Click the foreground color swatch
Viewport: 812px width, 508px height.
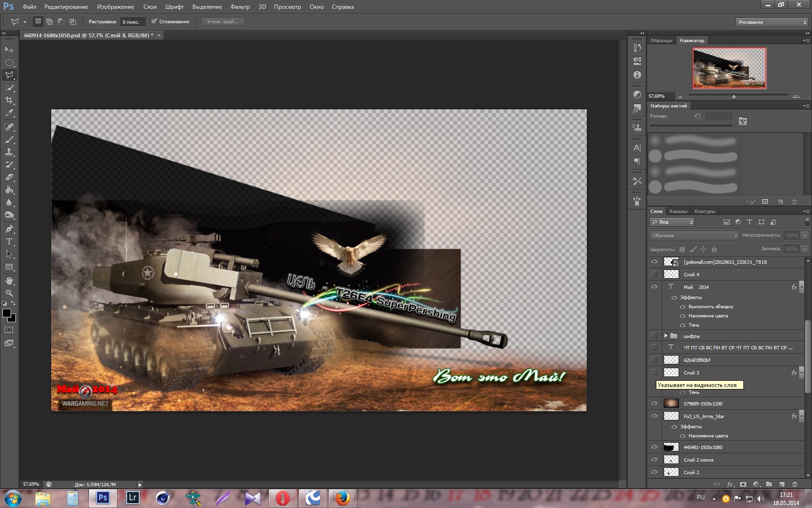[x=7, y=314]
